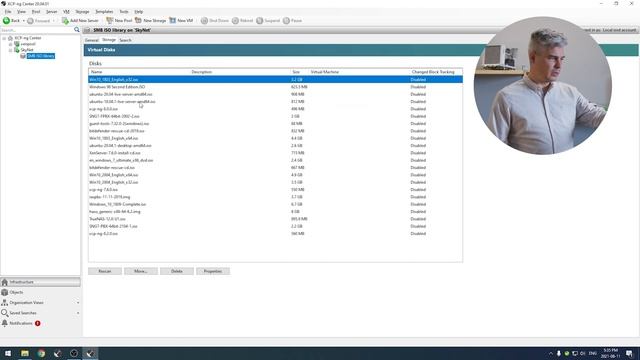
Task: Open the Help menu
Action: tap(139, 11)
